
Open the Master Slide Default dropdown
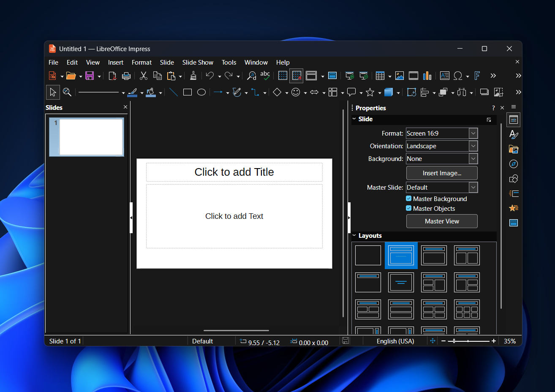pos(473,188)
